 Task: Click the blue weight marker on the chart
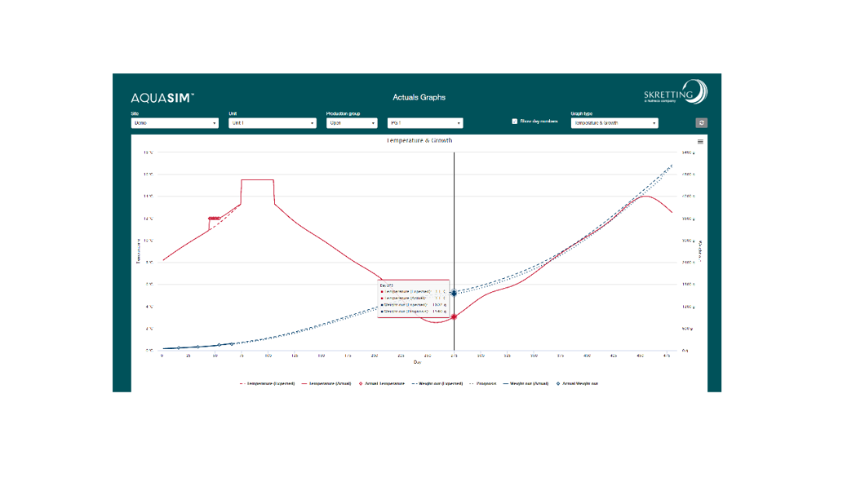pyautogui.click(x=454, y=293)
